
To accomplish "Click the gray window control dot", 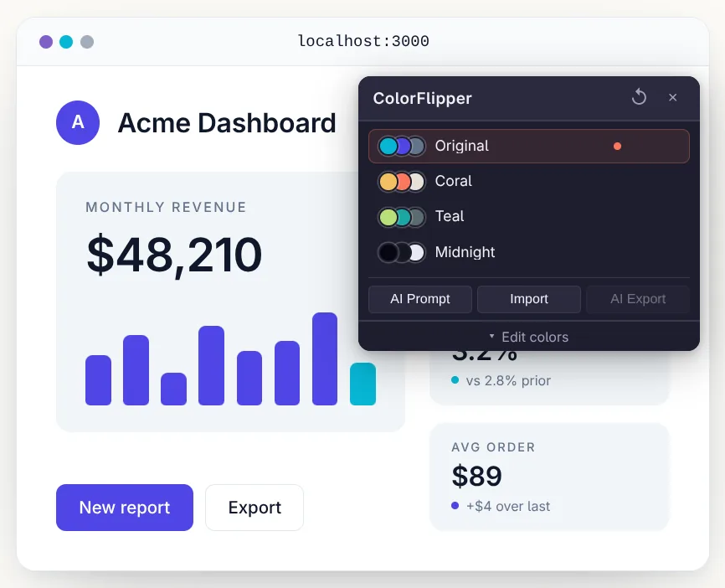I will pos(87,42).
